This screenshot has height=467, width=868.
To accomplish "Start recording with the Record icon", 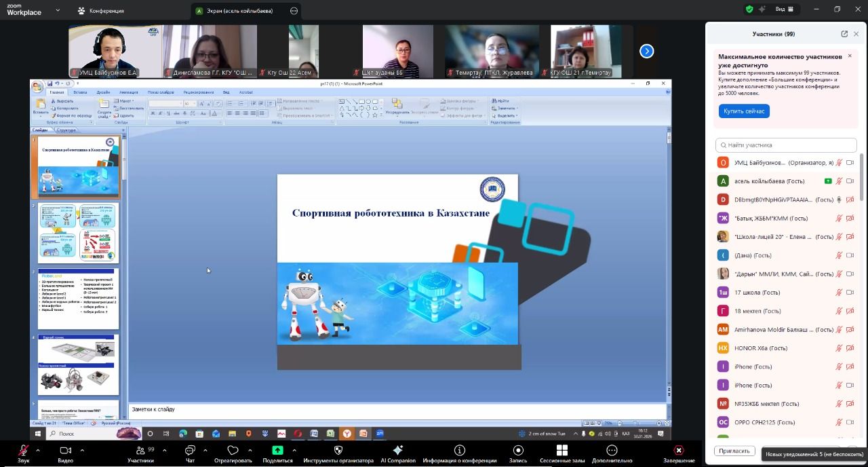I will click(518, 451).
